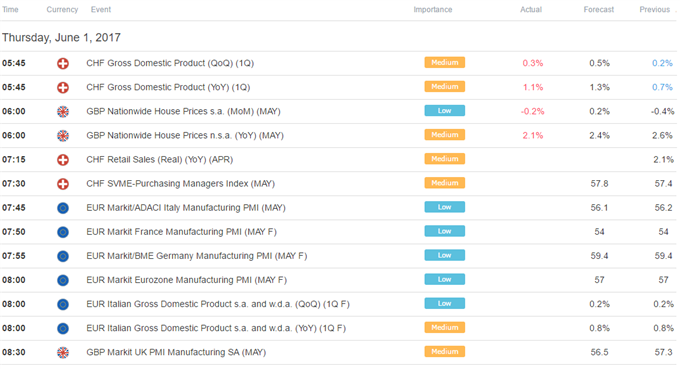The height and width of the screenshot is (369, 680).
Task: Click UK flag for House Prices MoM row
Action: (x=63, y=112)
